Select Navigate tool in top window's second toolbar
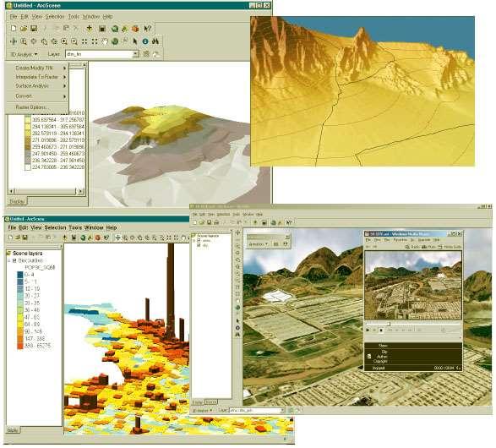 coord(14,41)
